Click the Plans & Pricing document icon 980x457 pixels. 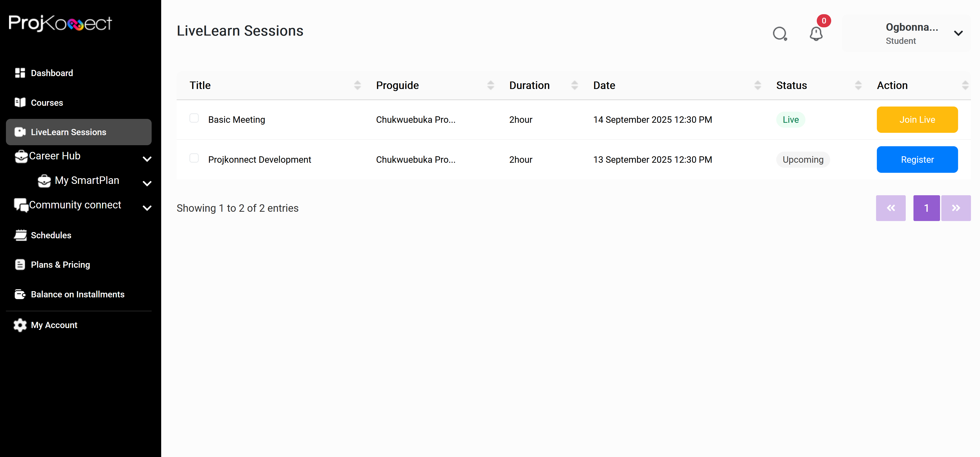coord(20,264)
